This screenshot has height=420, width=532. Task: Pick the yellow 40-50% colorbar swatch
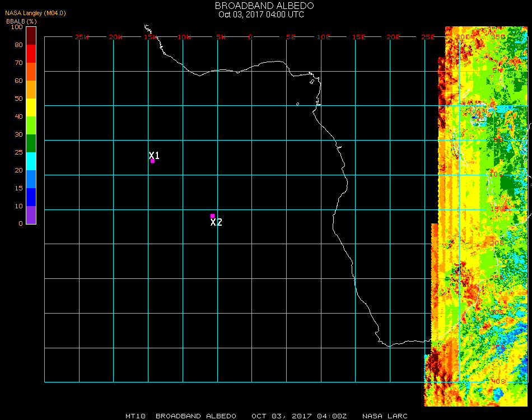pyautogui.click(x=31, y=108)
